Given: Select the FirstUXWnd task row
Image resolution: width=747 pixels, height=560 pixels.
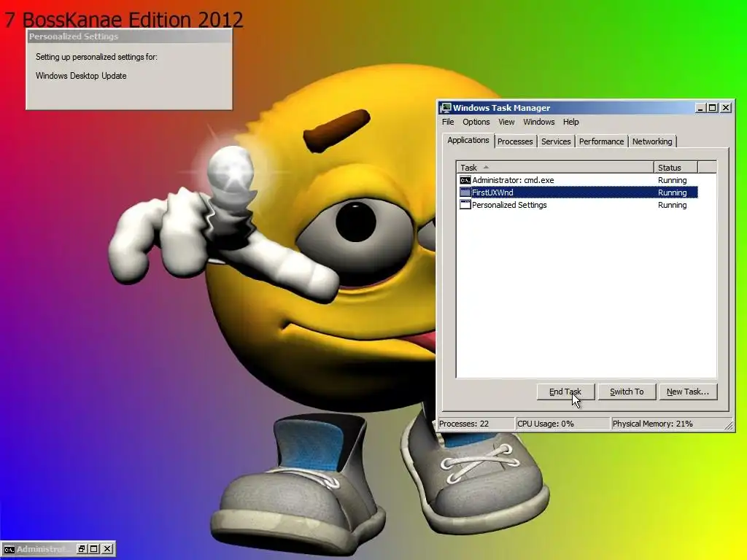Looking at the screenshot, I should click(x=578, y=192).
